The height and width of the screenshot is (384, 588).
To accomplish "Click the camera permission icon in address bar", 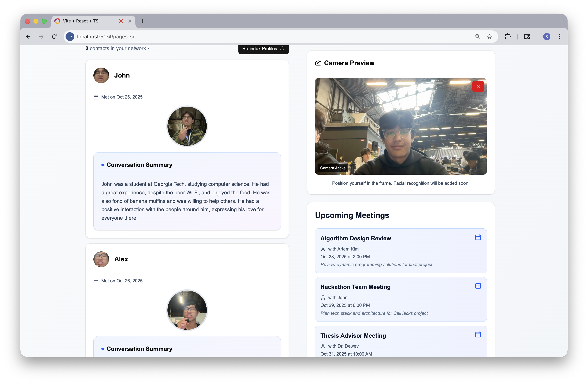I will pyautogui.click(x=70, y=37).
